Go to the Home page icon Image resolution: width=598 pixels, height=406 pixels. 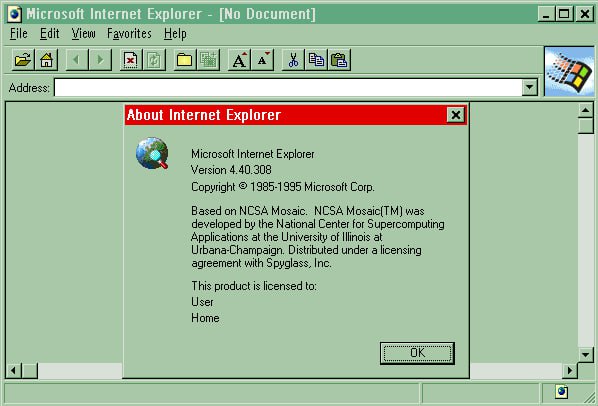point(47,60)
